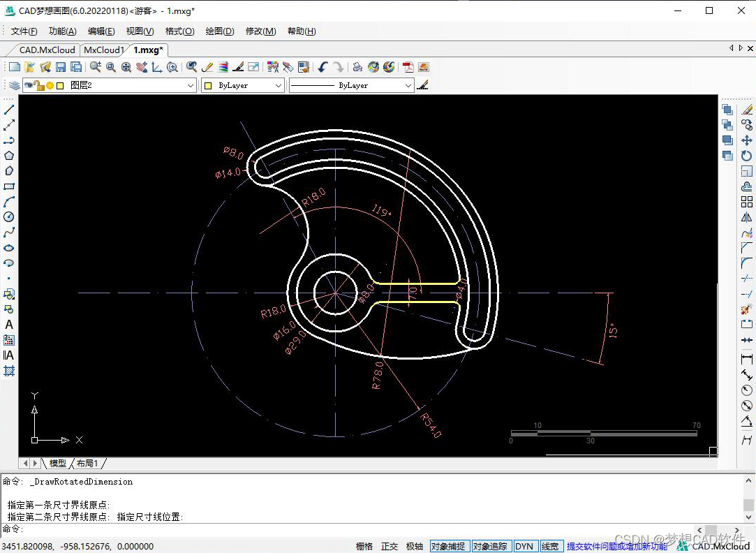Click the ByLayer yellow color swatch
756x553 pixels.
pyautogui.click(x=208, y=86)
